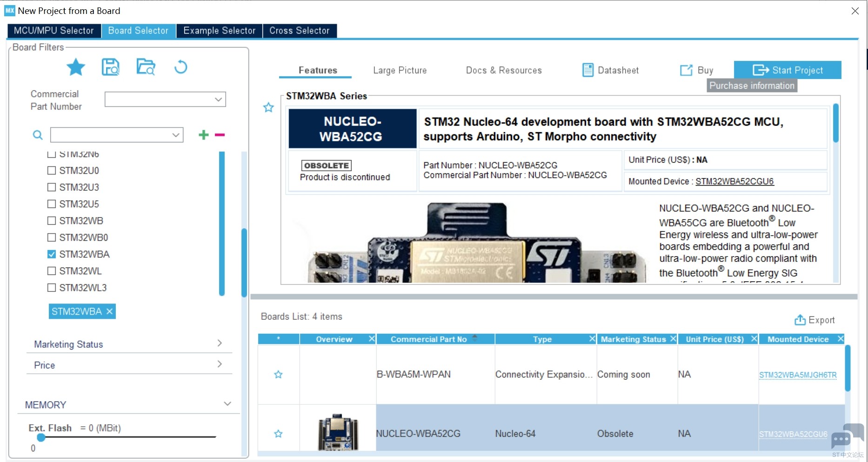Favorite the NUCLEO-WBA52CG board detail star
The height and width of the screenshot is (462, 868).
[268, 108]
